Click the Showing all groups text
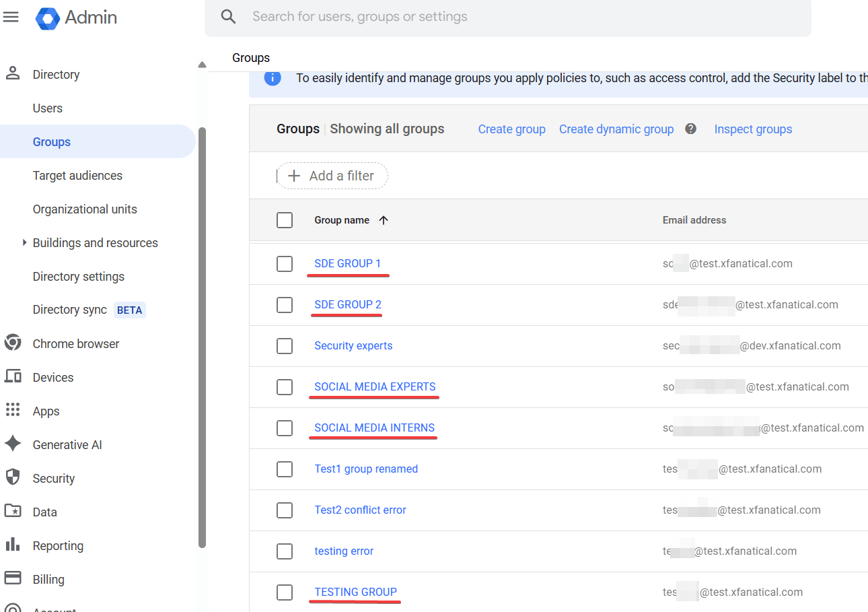Screen dimensions: 868x612 (387, 129)
